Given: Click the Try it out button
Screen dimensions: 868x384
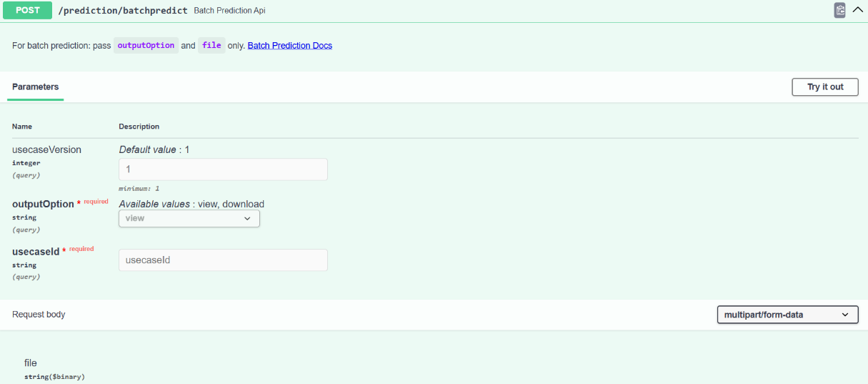Looking at the screenshot, I should 825,87.
